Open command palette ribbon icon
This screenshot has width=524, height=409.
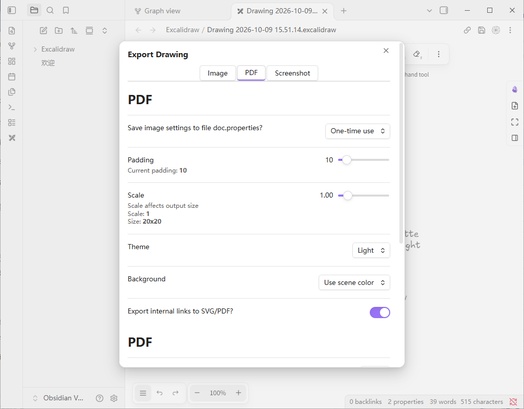click(12, 107)
